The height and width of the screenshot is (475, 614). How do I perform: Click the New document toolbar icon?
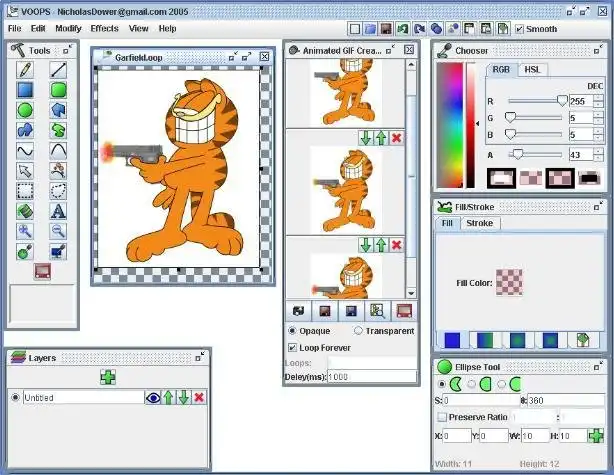click(355, 29)
